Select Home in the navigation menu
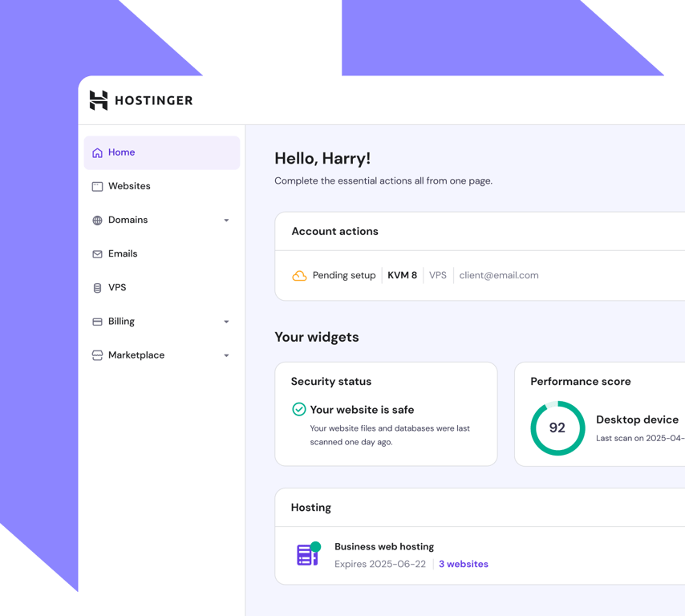The width and height of the screenshot is (685, 616). pyautogui.click(x=122, y=152)
